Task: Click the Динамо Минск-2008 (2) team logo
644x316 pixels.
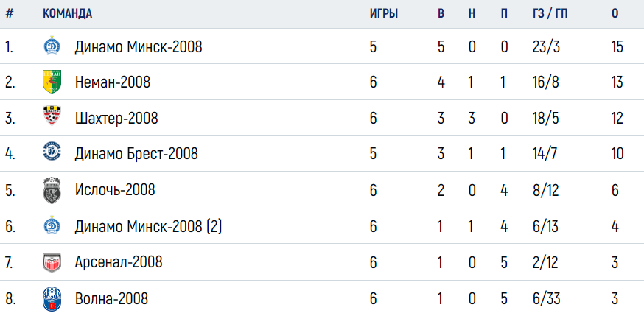Action: pyautogui.click(x=52, y=225)
